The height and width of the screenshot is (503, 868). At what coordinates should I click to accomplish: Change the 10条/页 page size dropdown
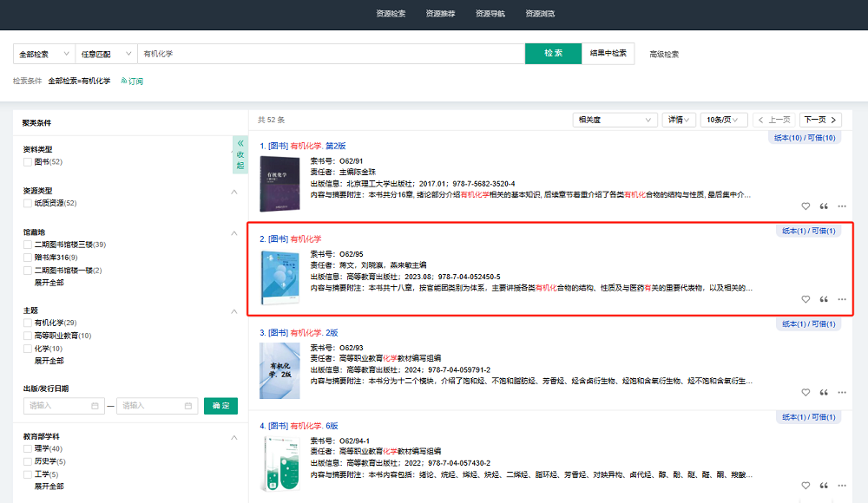[723, 120]
